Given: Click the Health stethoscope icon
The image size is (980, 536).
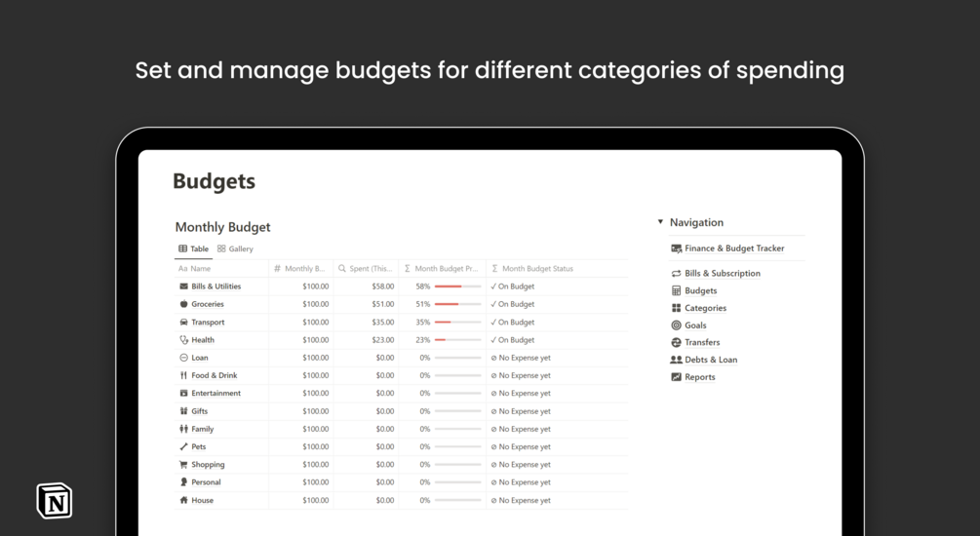Looking at the screenshot, I should click(183, 340).
